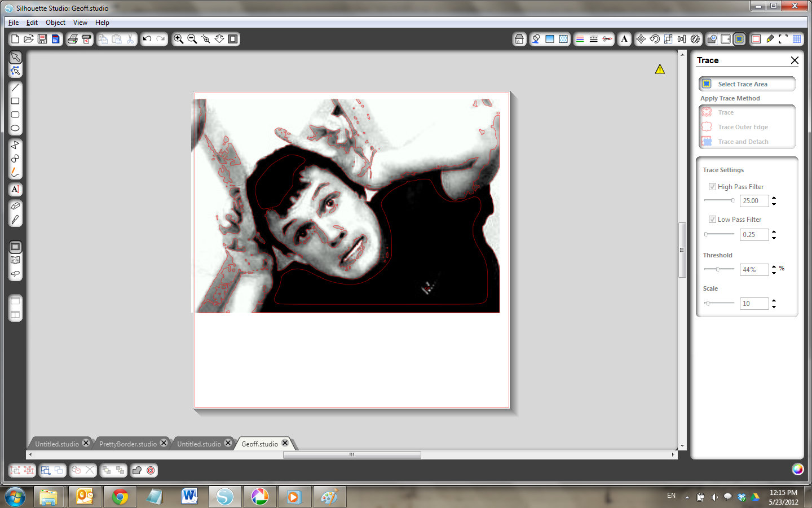The image size is (812, 508).
Task: Zoom out with the magnifier minus icon
Action: point(192,39)
